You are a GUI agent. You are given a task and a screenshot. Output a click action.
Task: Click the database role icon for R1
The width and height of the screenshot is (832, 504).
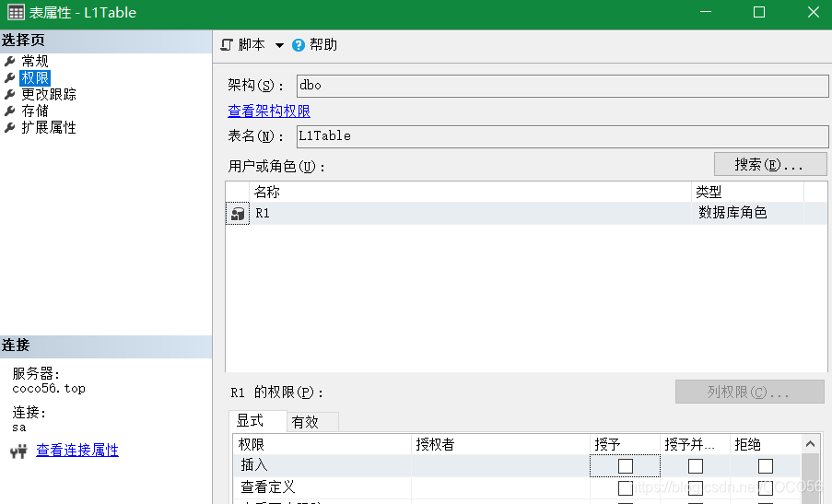point(238,213)
